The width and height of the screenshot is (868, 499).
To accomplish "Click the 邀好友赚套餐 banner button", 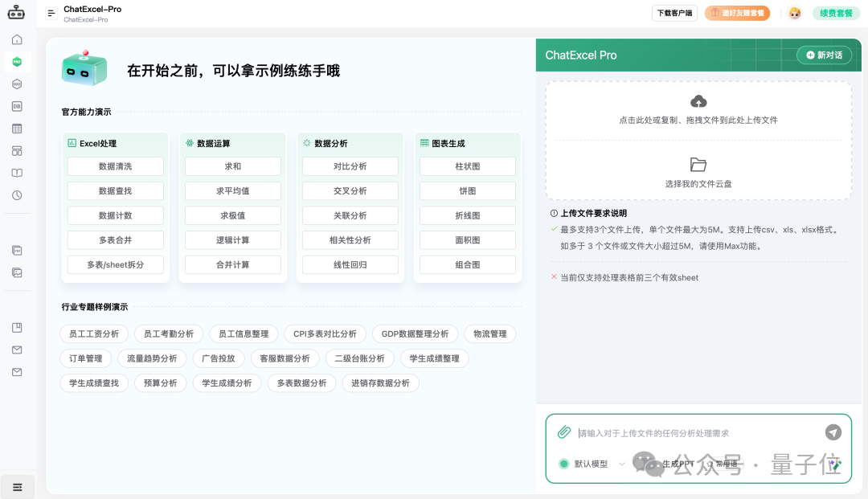I will pyautogui.click(x=737, y=13).
